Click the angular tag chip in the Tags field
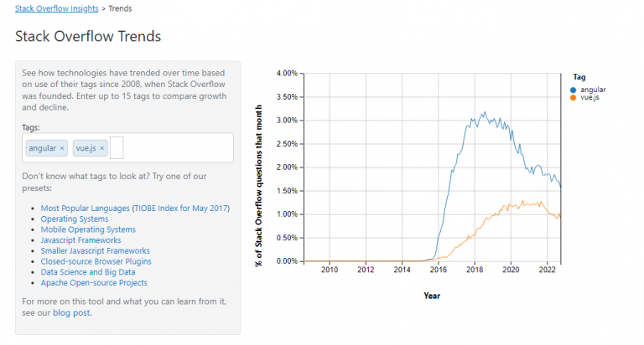The width and height of the screenshot is (644, 345). pyautogui.click(x=41, y=148)
